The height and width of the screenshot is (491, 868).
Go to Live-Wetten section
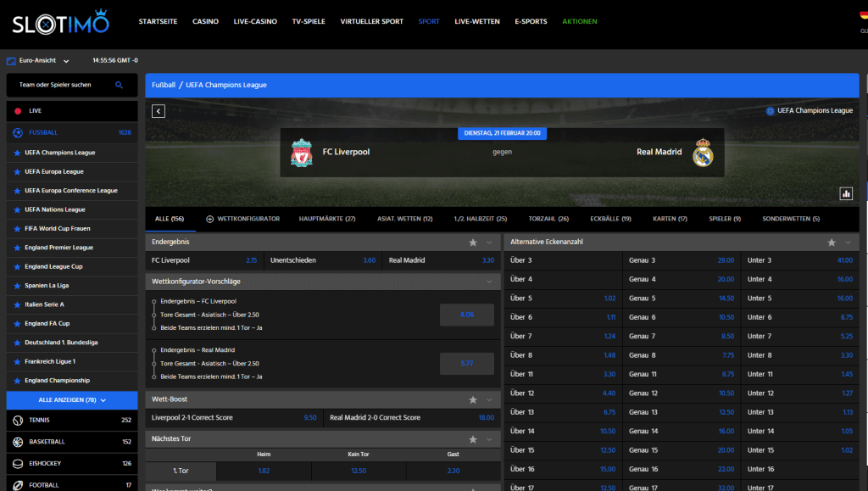(x=477, y=21)
